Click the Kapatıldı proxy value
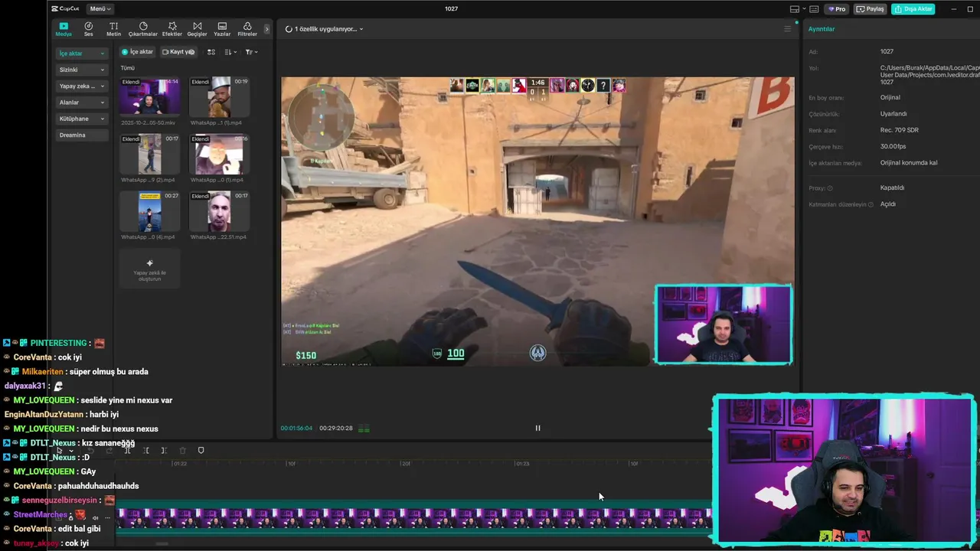The height and width of the screenshot is (551, 980). [x=892, y=187]
